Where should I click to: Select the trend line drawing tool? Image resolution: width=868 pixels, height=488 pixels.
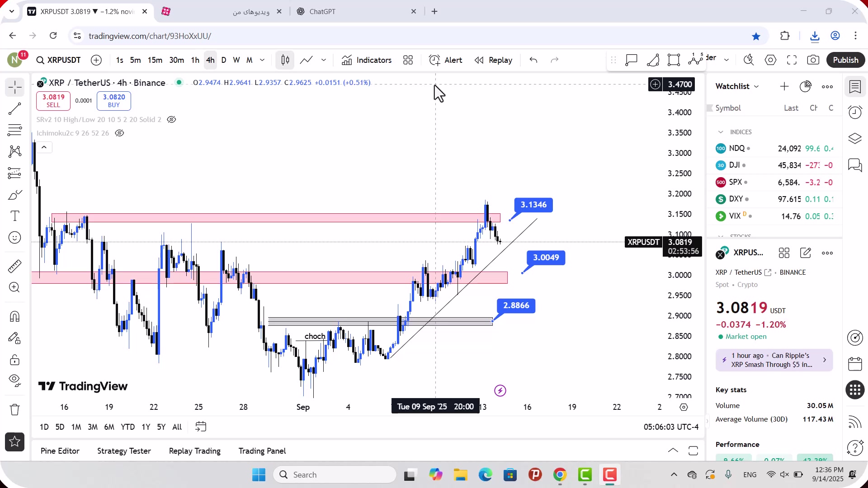15,108
